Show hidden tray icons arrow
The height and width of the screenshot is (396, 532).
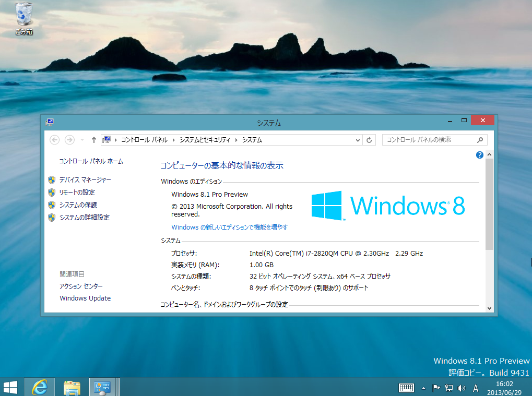pos(423,388)
